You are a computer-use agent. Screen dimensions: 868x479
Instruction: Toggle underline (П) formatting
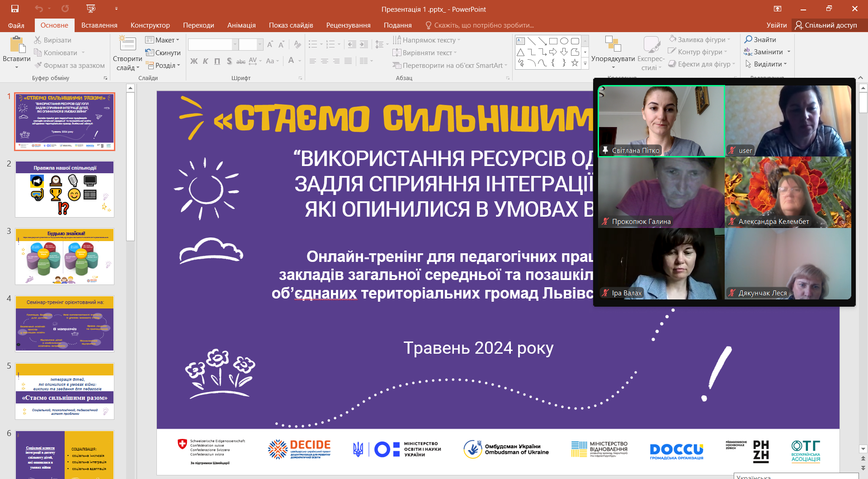point(217,61)
